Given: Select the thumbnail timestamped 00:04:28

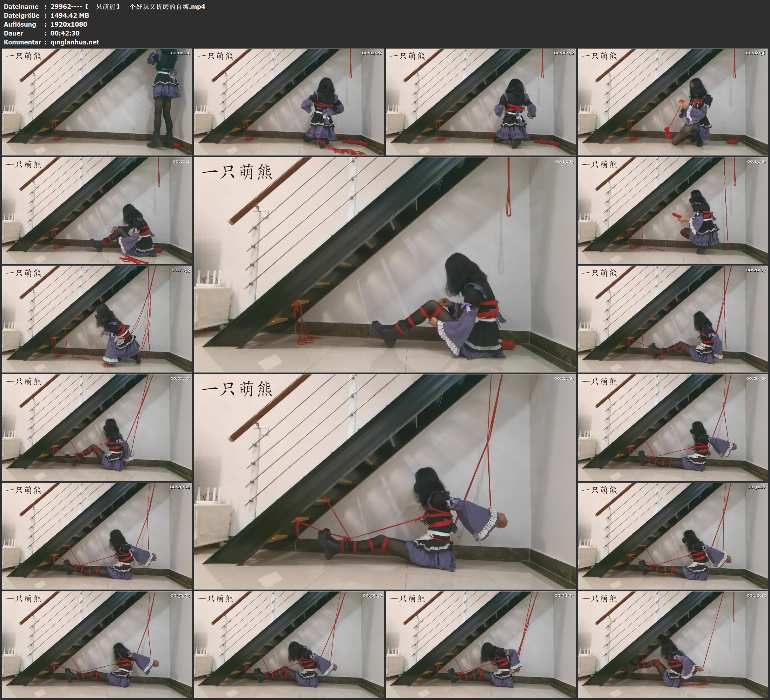Looking at the screenshot, I should click(289, 102).
